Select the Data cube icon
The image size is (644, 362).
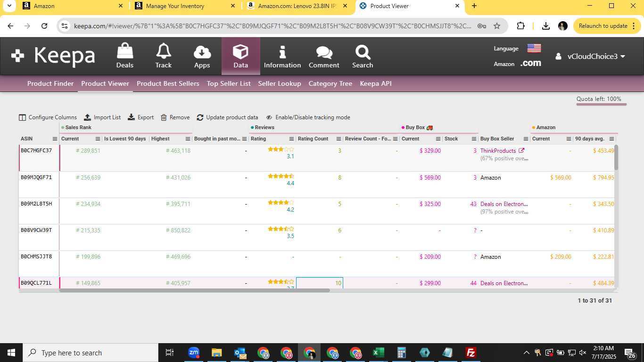coord(240,56)
